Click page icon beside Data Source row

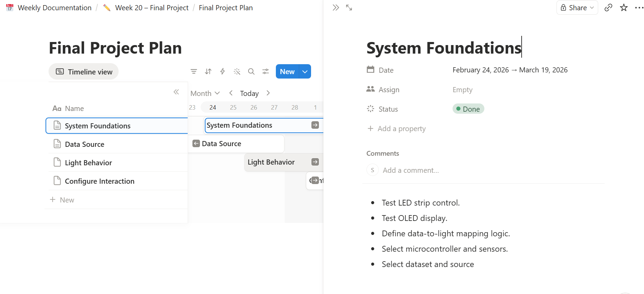57,144
